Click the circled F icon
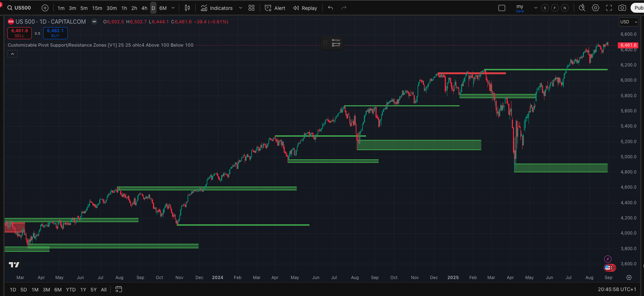The width and height of the screenshot is (644, 296). (x=555, y=8)
